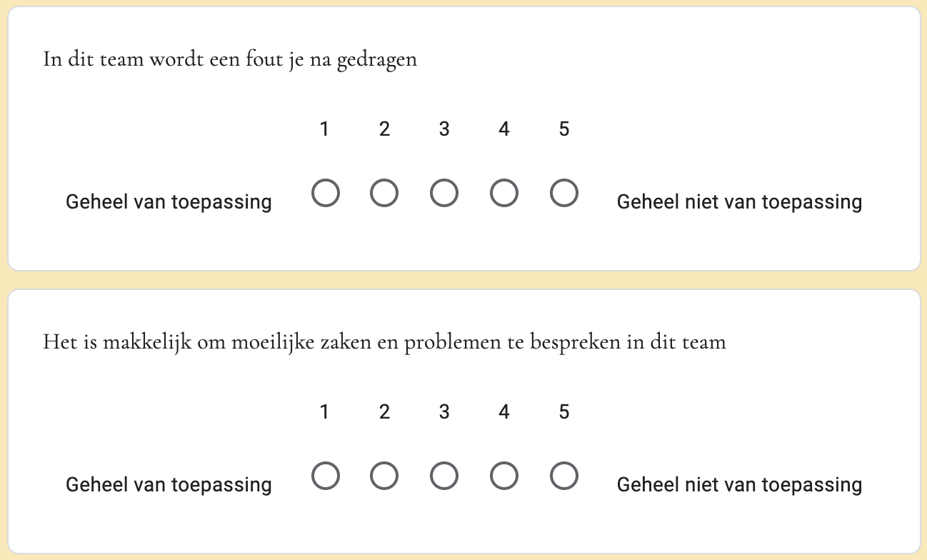The width and height of the screenshot is (927, 560).
Task: Click the number 5 label in the first question scale
Action: click(x=564, y=129)
